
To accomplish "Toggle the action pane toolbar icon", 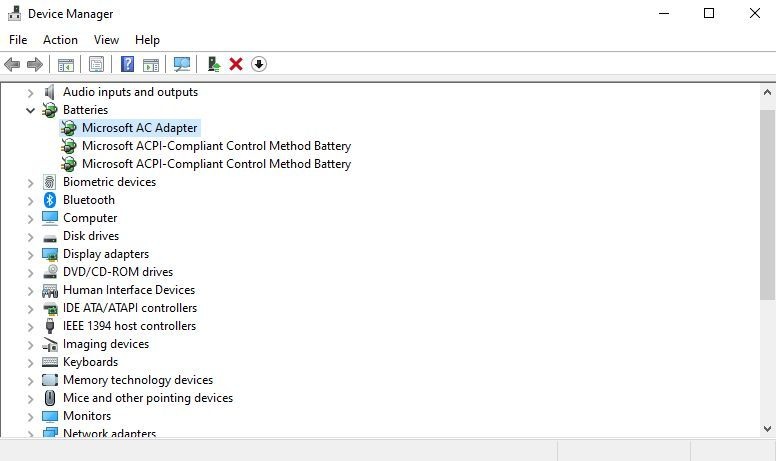I will pyautogui.click(x=151, y=64).
